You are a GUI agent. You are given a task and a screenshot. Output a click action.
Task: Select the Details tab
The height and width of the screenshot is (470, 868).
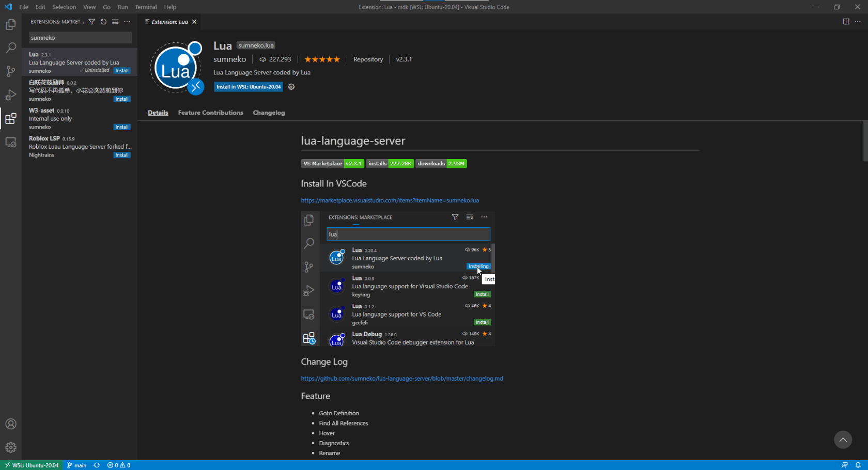click(158, 113)
